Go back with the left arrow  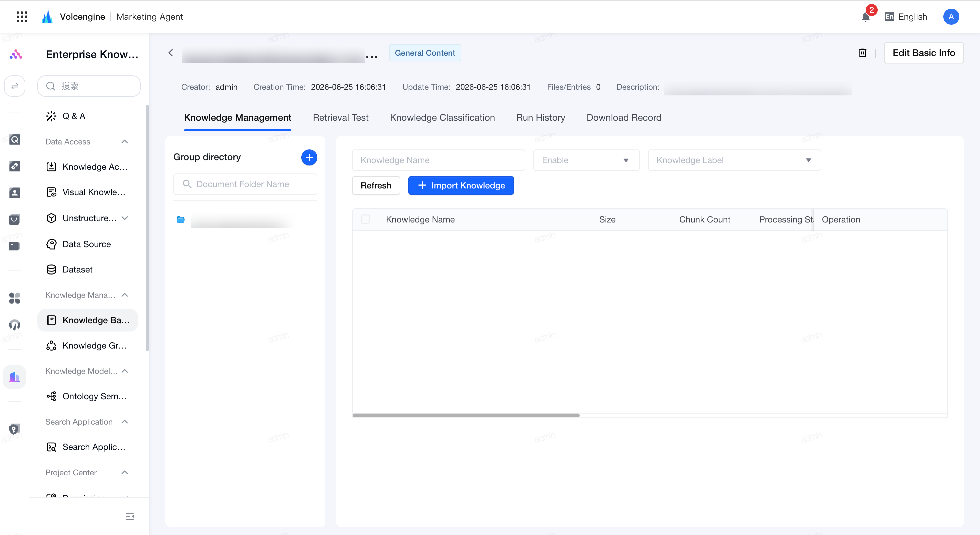[171, 53]
